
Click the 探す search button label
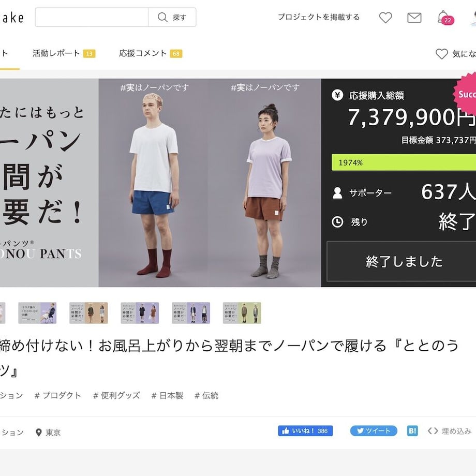pos(180,18)
